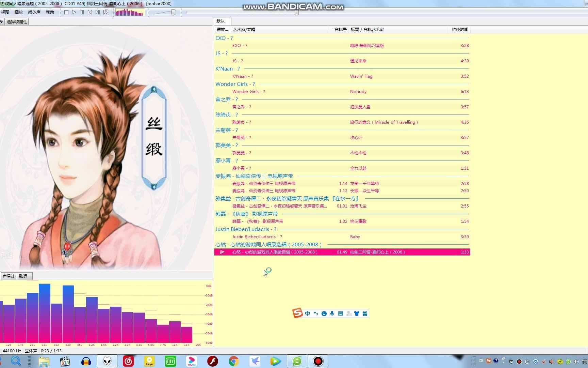The image size is (588, 368).
Task: Open the Sogou toolbox grid icon
Action: click(x=365, y=313)
